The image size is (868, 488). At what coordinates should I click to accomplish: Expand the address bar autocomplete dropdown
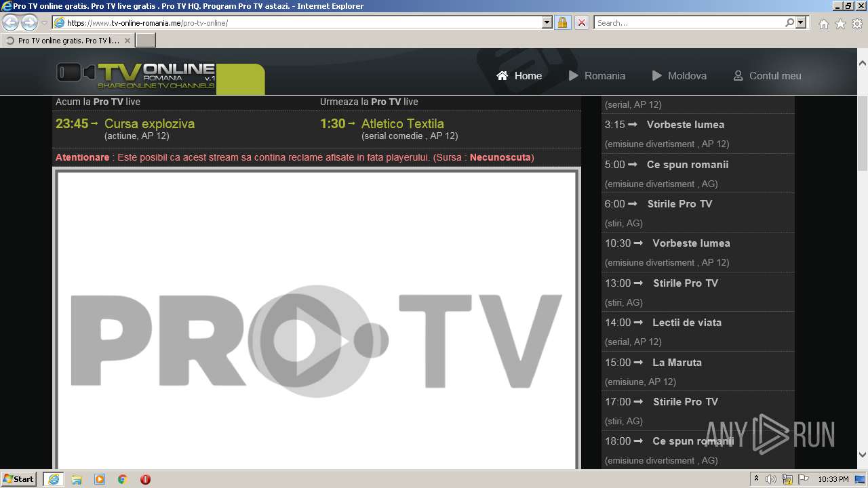pyautogui.click(x=547, y=22)
